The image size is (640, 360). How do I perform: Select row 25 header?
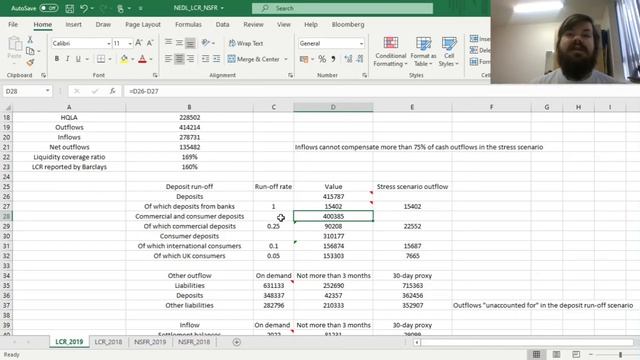tap(6, 187)
